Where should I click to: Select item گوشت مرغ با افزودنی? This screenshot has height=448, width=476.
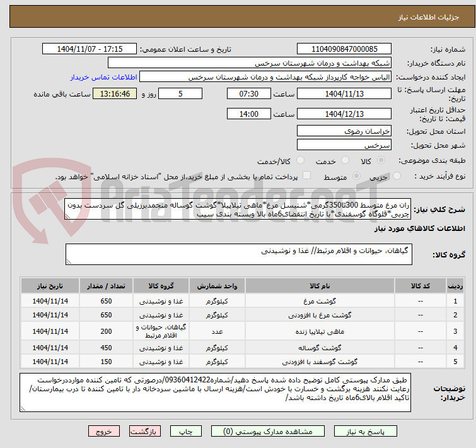pos(320,315)
